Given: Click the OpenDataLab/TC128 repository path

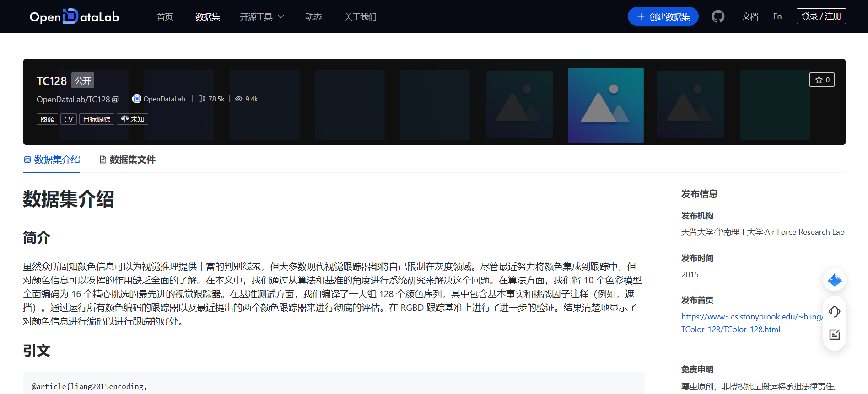Looking at the screenshot, I should (73, 100).
